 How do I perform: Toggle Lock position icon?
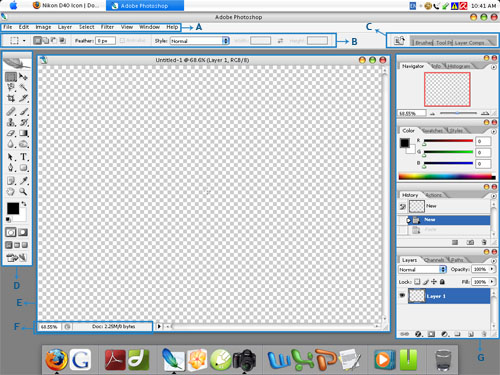click(x=434, y=282)
